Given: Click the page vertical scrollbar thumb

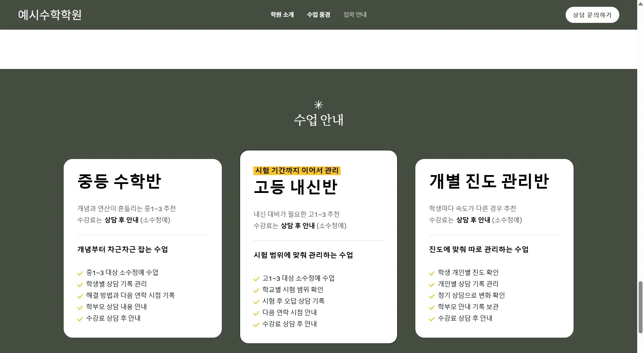Looking at the screenshot, I should point(640,307).
